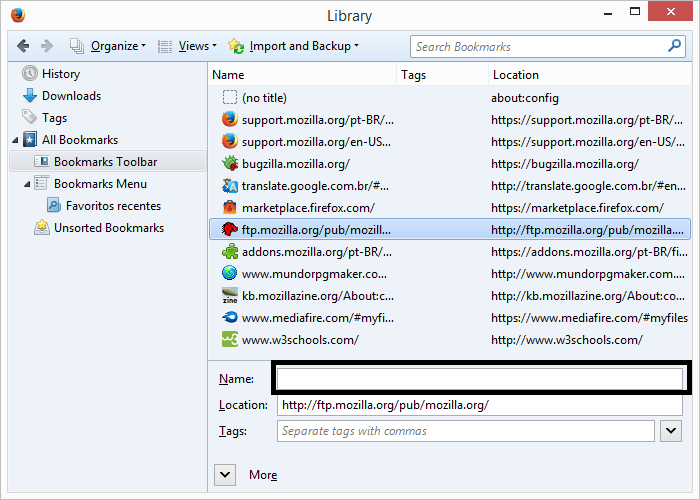Click the red ftp.mozilla.org dinosaur favicon
The image size is (700, 500).
tap(229, 229)
